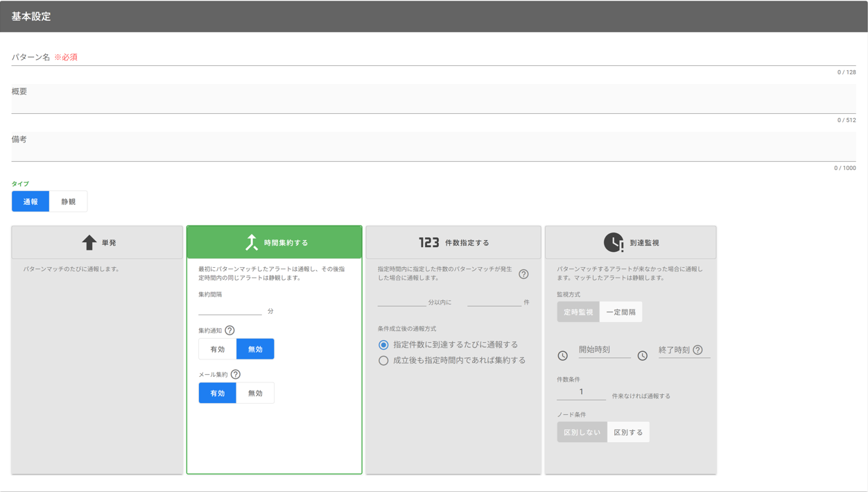Viewport: 868px width, 492px height.
Task: Choose 一定間隔 monitoring method
Action: (620, 312)
